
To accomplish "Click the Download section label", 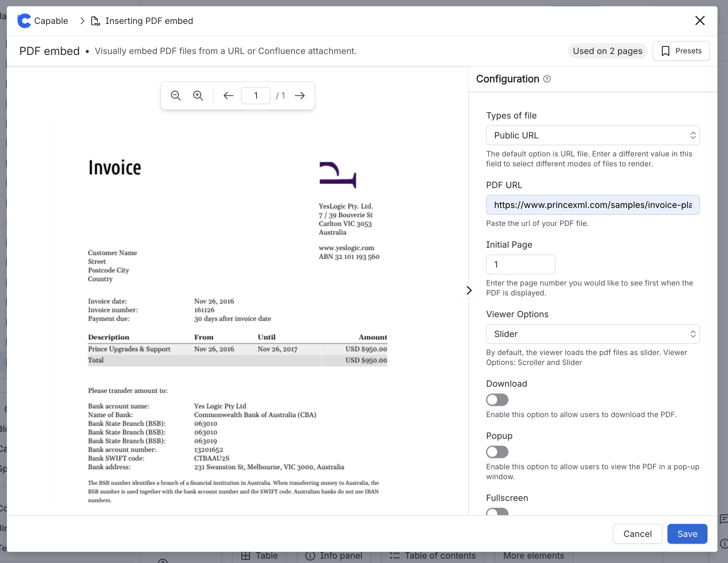I will (506, 383).
